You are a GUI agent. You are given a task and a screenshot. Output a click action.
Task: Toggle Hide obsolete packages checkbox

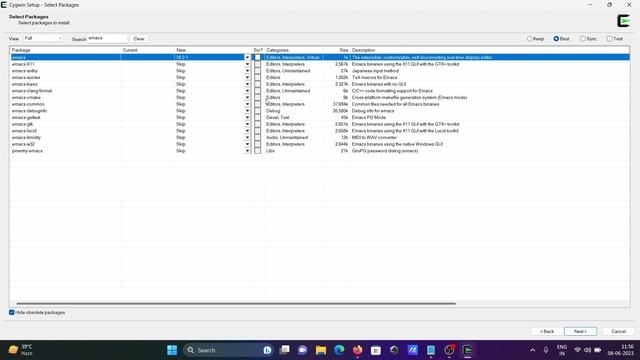click(x=12, y=312)
